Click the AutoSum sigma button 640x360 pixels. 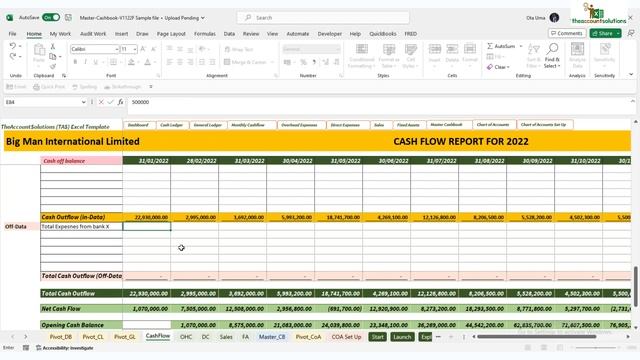501,46
